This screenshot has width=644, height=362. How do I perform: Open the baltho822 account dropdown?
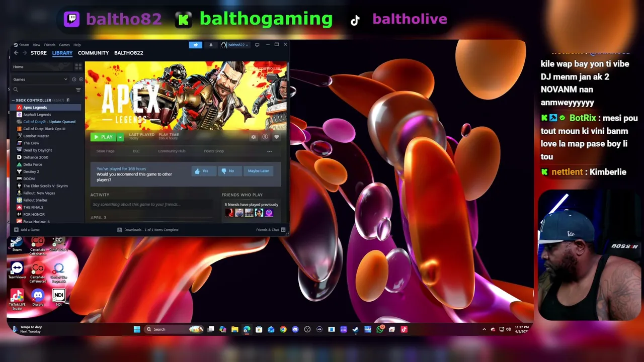[x=234, y=45]
